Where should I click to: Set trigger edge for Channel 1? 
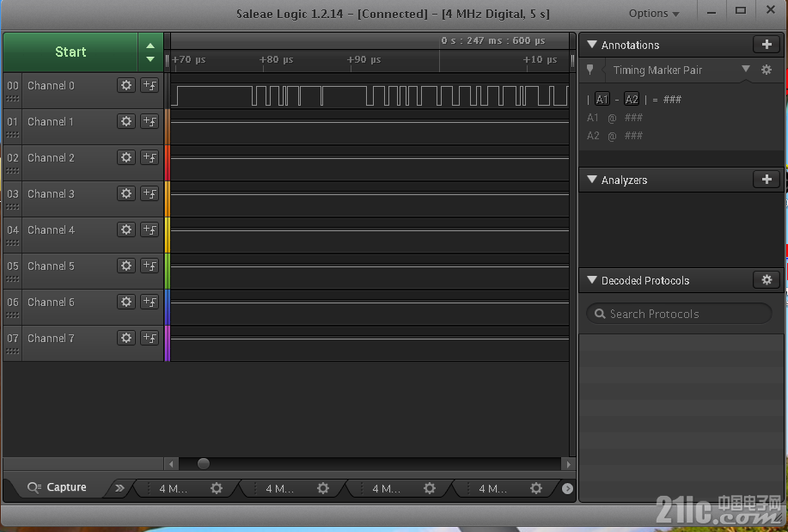150,121
